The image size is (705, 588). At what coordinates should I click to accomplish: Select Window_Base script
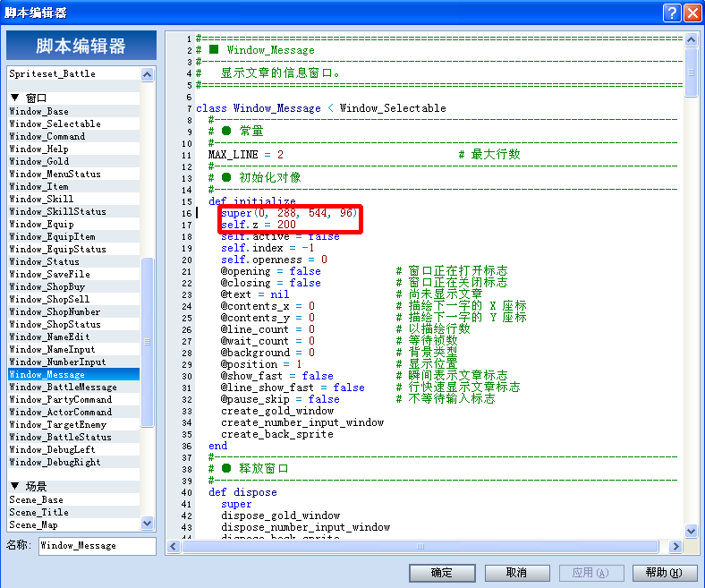[x=74, y=111]
